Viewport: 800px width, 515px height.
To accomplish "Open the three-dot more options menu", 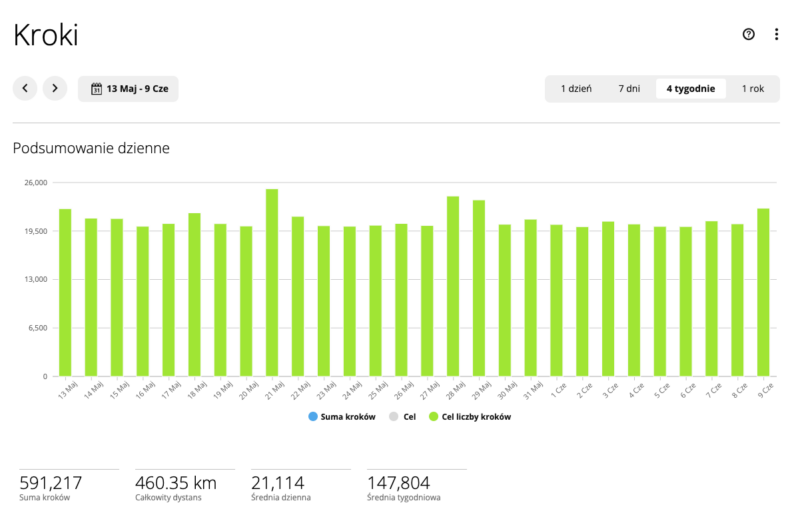I will (776, 34).
